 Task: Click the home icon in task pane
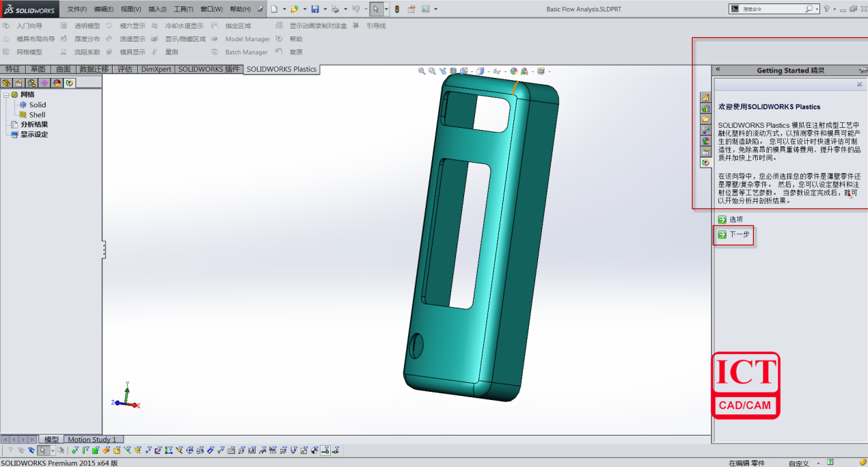706,98
